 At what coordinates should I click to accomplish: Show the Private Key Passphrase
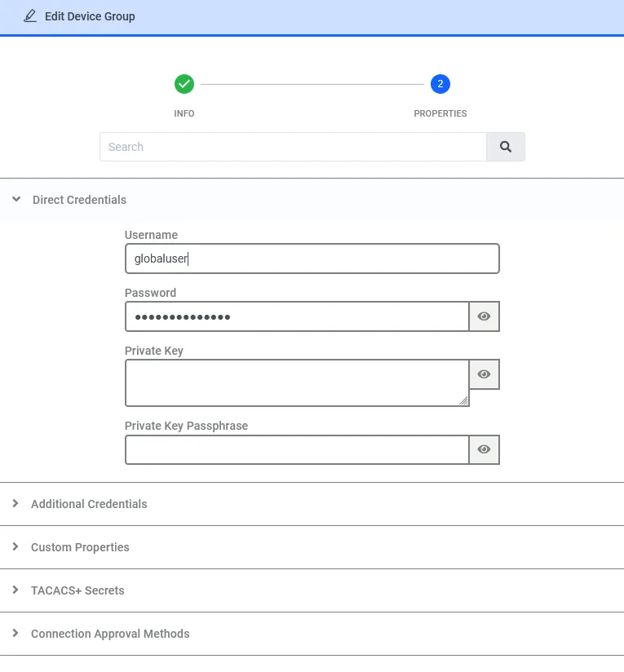[x=484, y=449]
